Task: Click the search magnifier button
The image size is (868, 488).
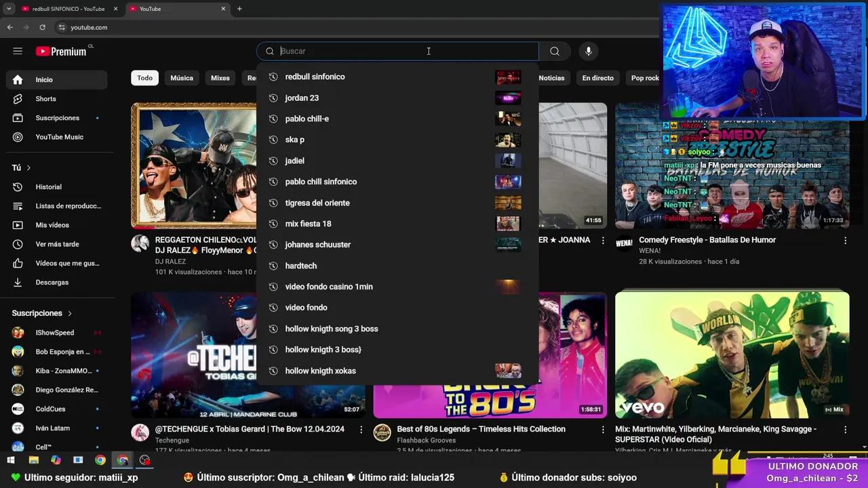Action: pos(555,51)
